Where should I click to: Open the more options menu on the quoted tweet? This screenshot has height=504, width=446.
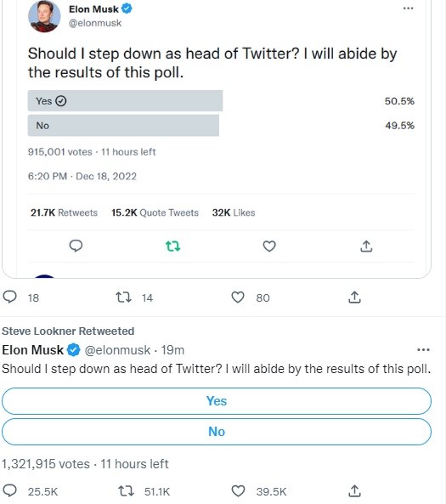coord(408,8)
